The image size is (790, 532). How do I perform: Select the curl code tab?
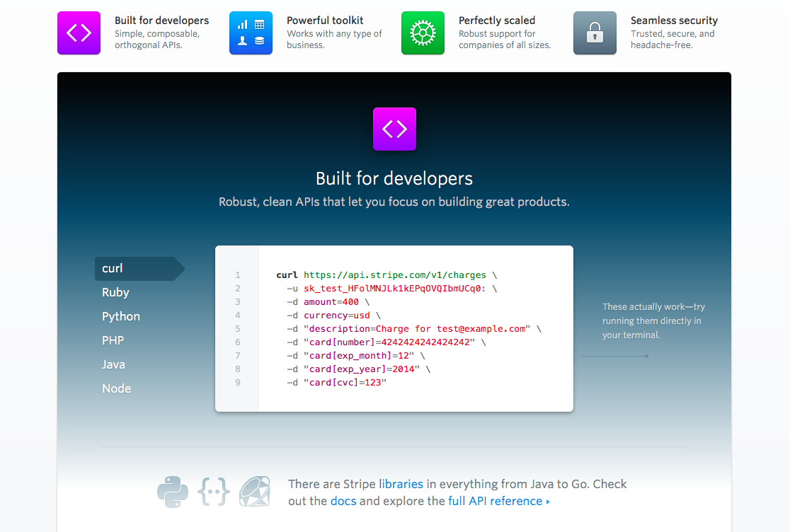(139, 268)
